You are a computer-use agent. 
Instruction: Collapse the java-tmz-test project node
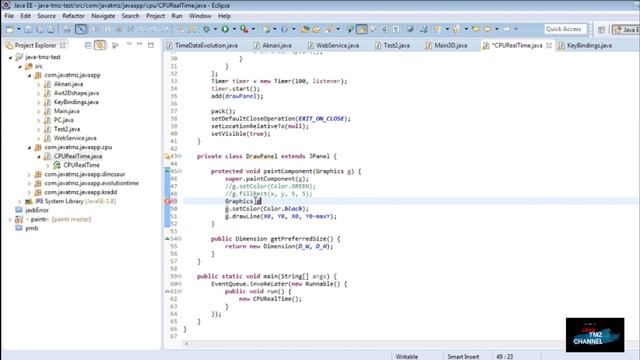click(x=10, y=57)
